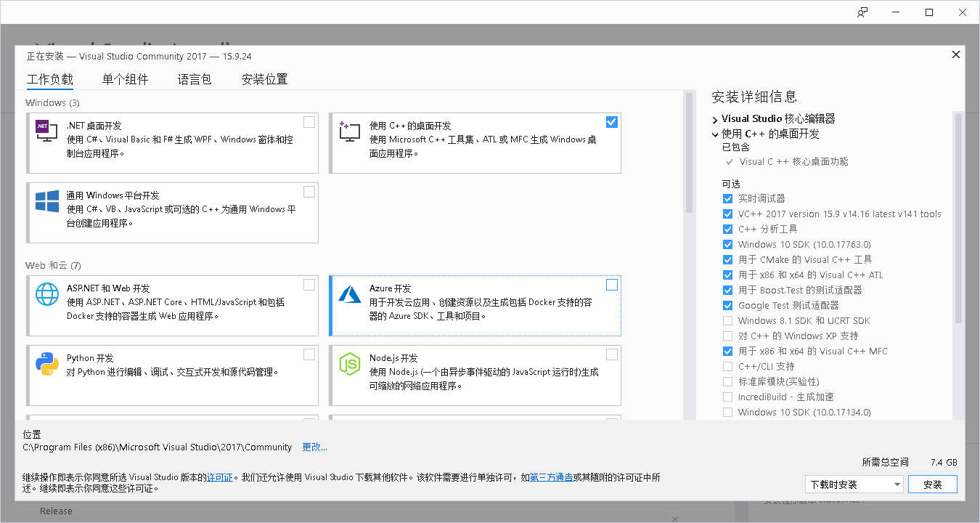Uncheck 用于 Boost.Test 的测试适配器
The height and width of the screenshot is (523, 980).
tap(727, 290)
